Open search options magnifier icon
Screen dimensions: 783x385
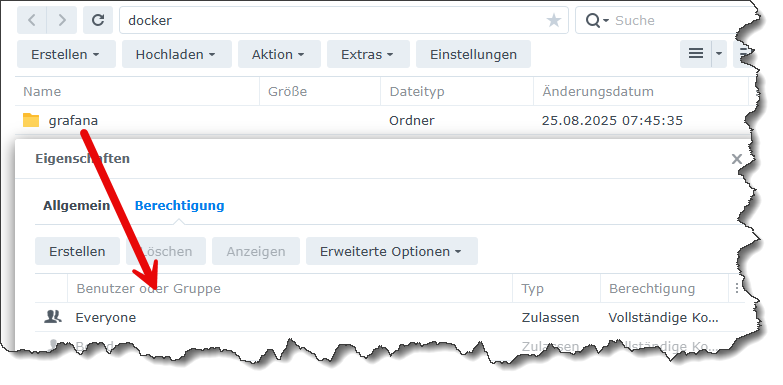click(597, 20)
